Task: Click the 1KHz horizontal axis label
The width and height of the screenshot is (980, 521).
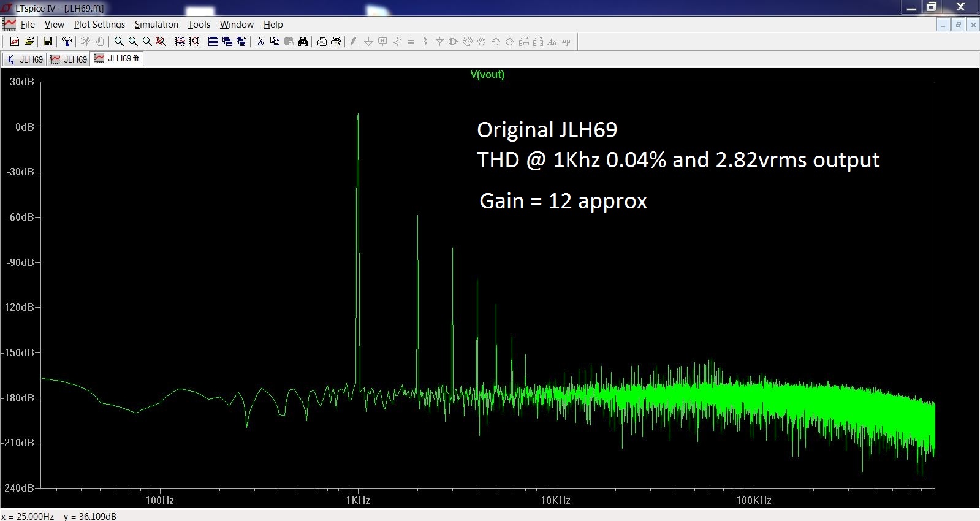Action: click(x=358, y=500)
